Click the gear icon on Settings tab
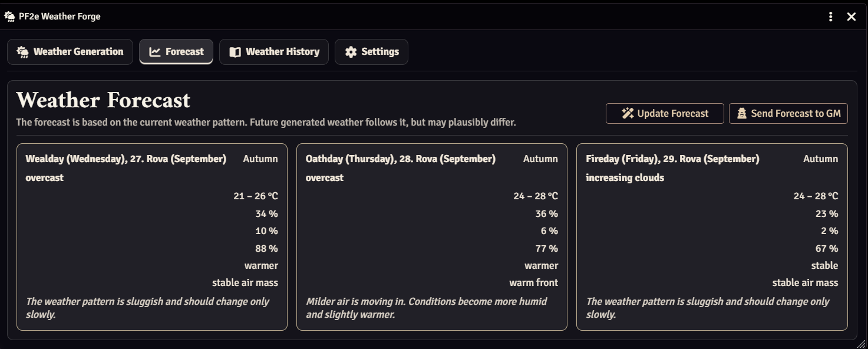The width and height of the screenshot is (868, 349). [x=351, y=52]
